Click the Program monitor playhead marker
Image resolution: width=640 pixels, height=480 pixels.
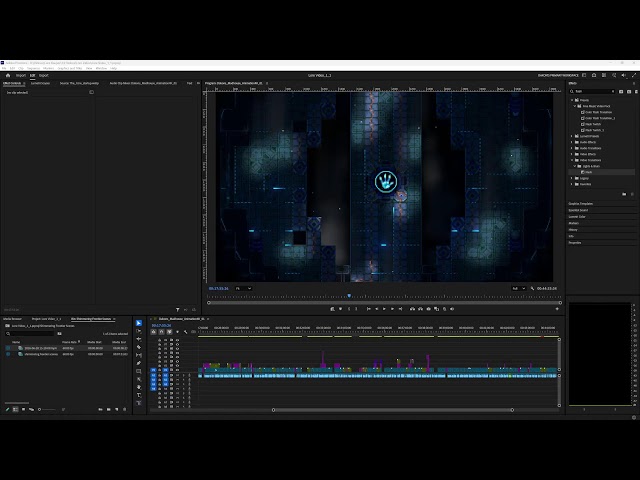tap(349, 296)
